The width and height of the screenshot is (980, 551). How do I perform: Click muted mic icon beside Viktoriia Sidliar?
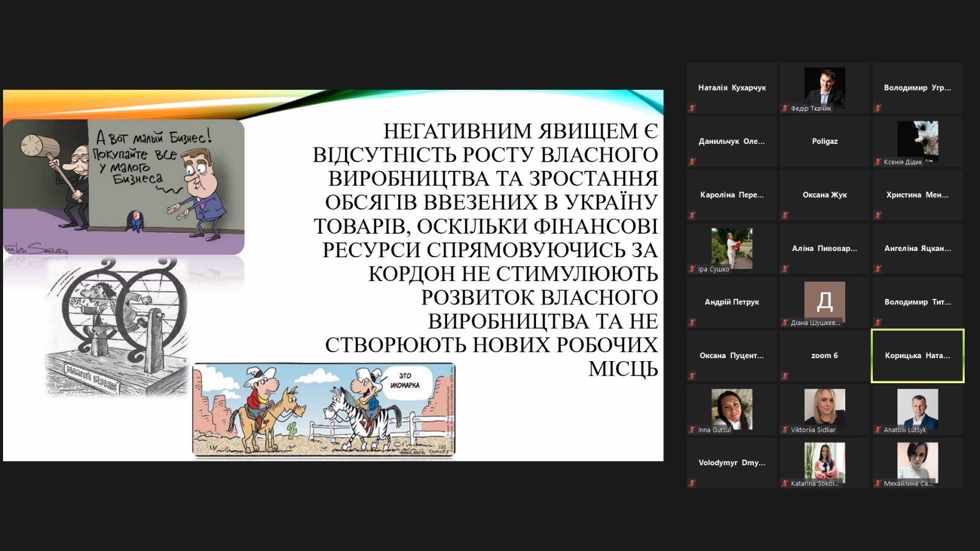785,430
